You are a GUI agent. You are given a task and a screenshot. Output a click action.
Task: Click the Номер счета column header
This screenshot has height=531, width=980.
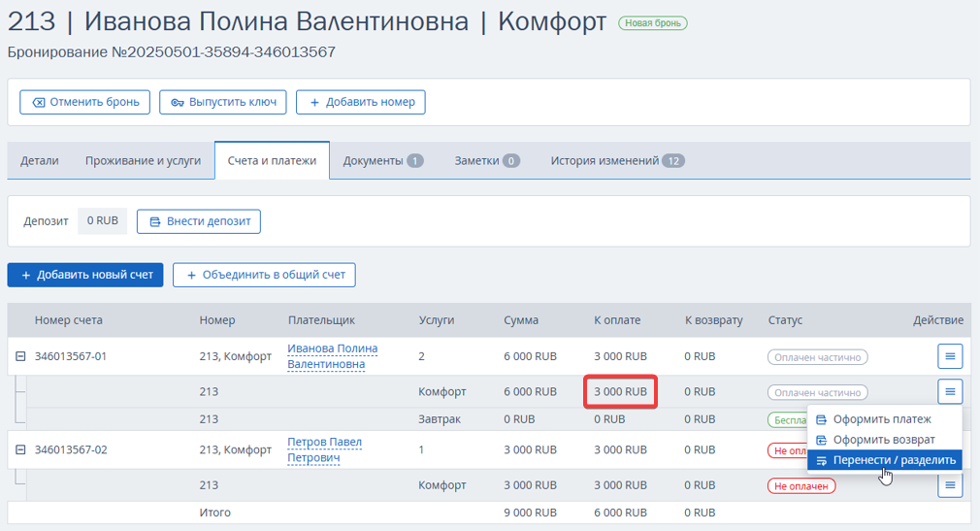point(69,320)
